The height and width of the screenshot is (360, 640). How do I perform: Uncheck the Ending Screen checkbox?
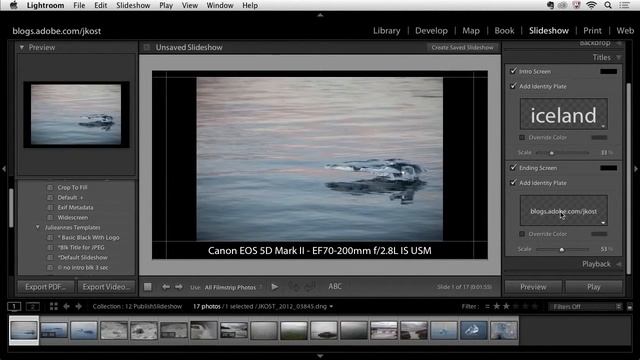coord(513,167)
